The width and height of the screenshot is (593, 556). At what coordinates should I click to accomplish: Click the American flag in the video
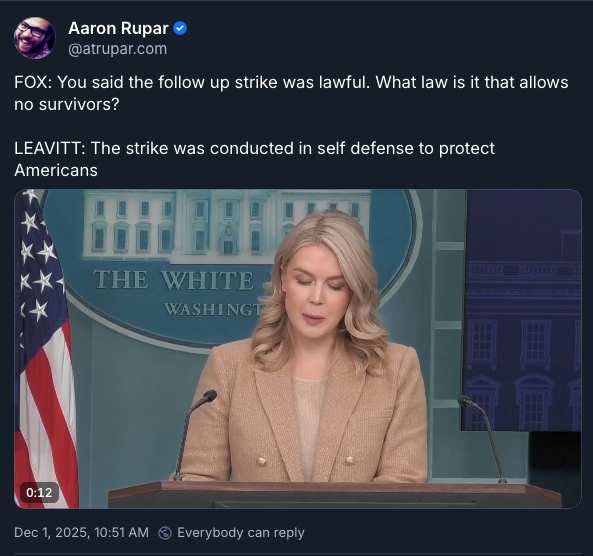pyautogui.click(x=45, y=348)
